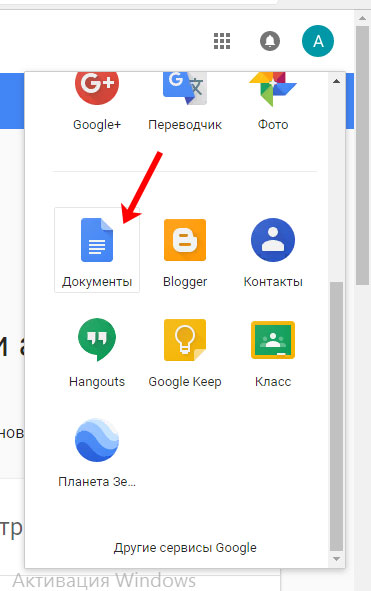Open the Документы app icon

pos(97,240)
